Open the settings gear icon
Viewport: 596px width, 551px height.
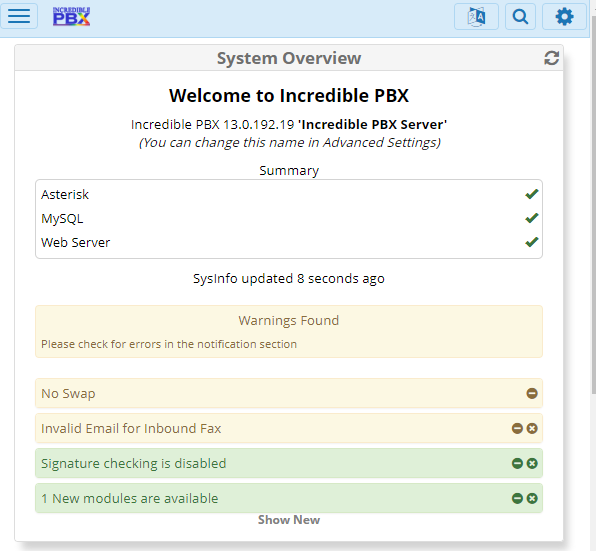564,16
